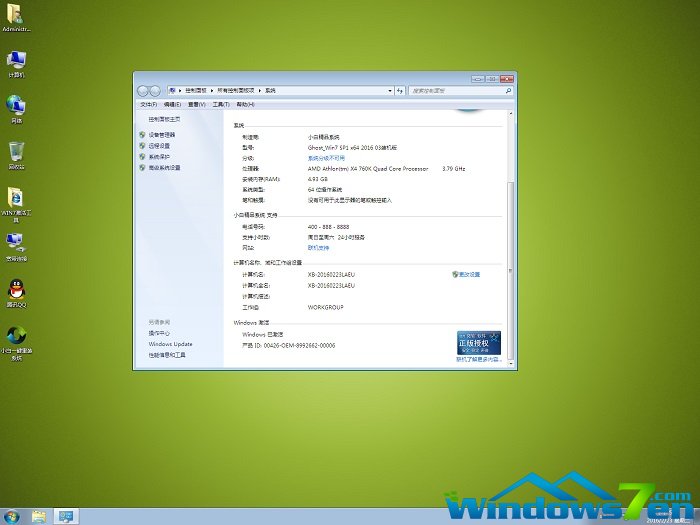Click the Change settings (更改设置) link

pos(469,274)
